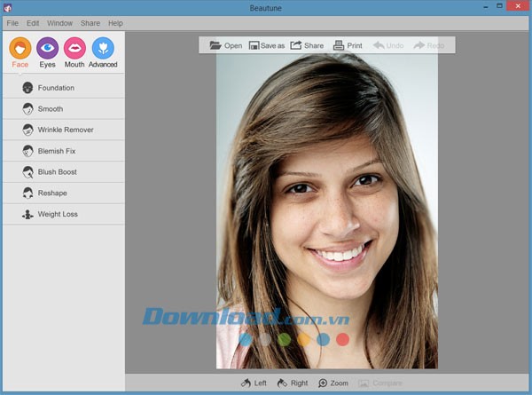Activate the Blemish Fix tool
This screenshot has width=532, height=395.
coord(59,151)
